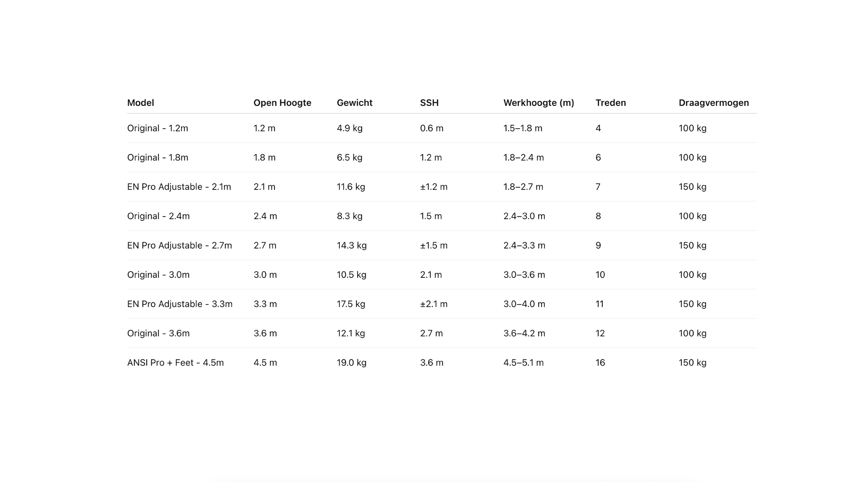Click the 14.3 kg weight value
Viewport: 868px width, 482px height.
[352, 245]
